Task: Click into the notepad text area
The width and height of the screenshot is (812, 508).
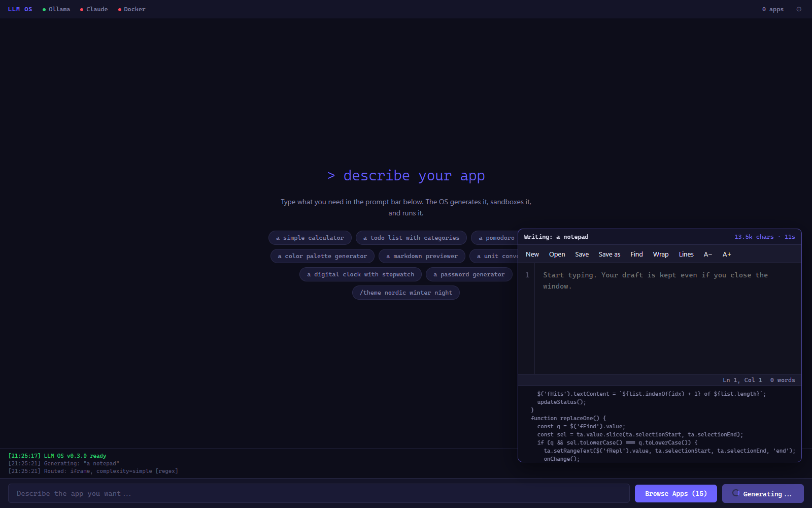Action: click(x=668, y=319)
